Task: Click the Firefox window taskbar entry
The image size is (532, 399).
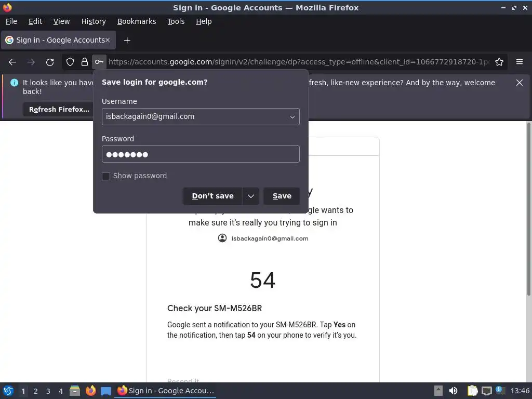Action: point(166,391)
